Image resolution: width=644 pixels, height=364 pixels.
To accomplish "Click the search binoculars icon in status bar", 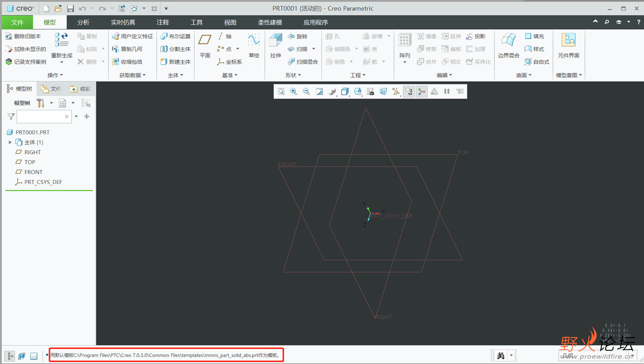I will tap(501, 355).
